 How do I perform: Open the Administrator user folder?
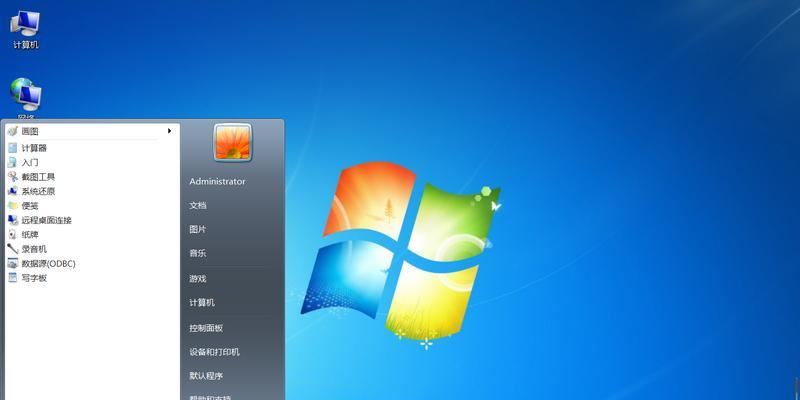217,182
